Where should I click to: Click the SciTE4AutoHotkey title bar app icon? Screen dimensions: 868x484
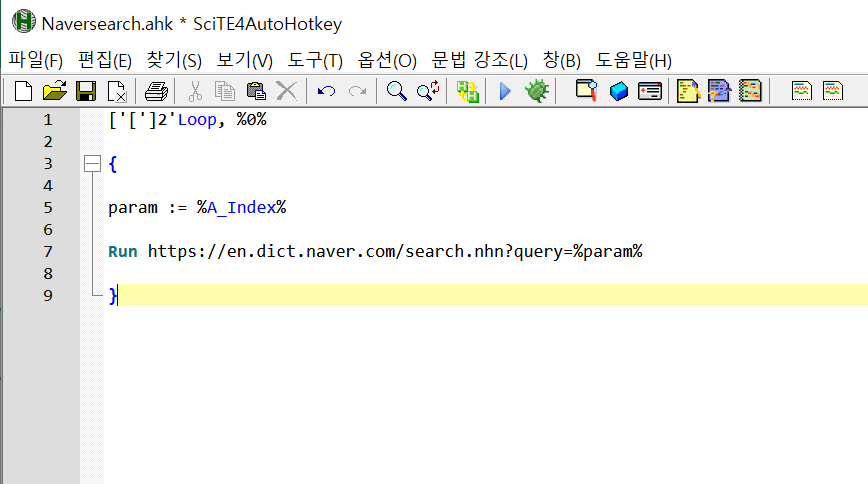coord(24,22)
